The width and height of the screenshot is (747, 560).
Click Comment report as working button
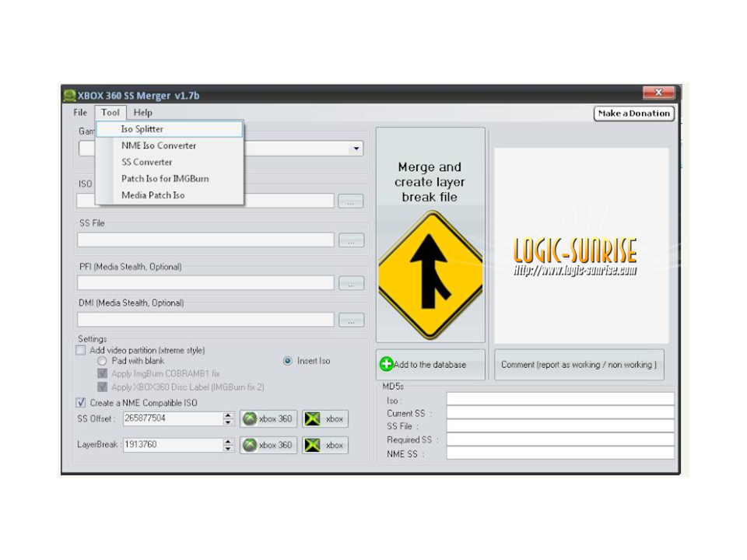[579, 365]
